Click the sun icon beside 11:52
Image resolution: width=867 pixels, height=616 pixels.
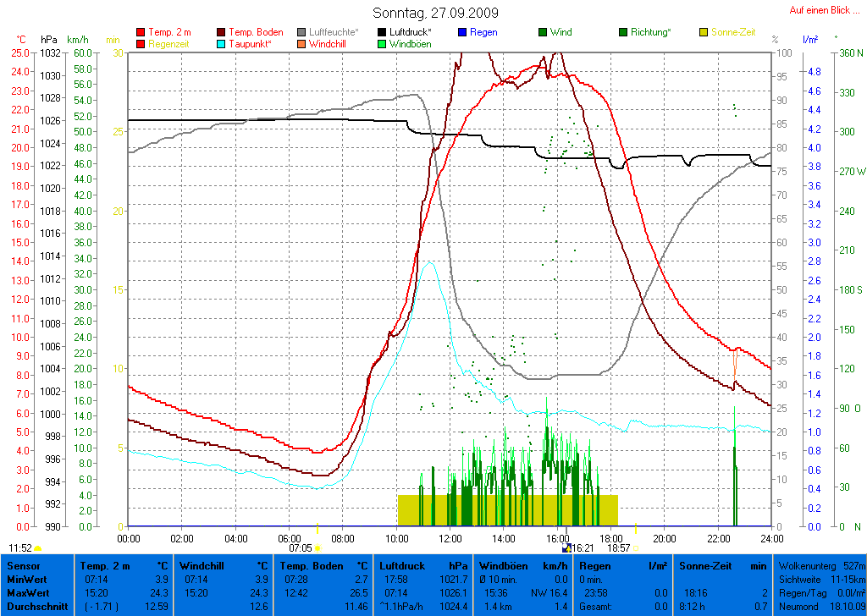38,549
